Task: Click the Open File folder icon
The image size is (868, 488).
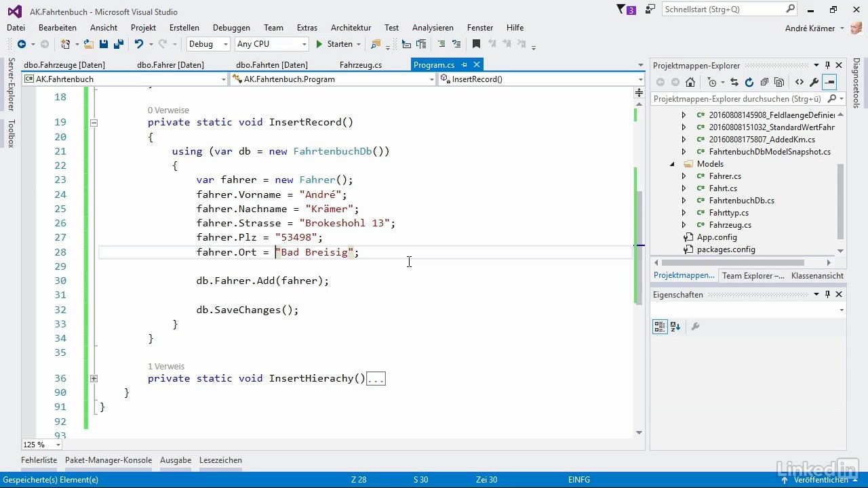Action: [x=89, y=44]
